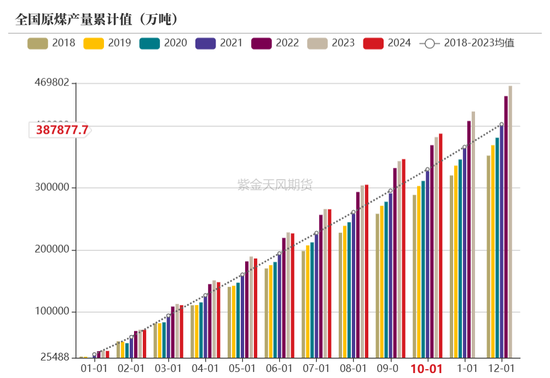Click the mean line marker at 01-01
The width and height of the screenshot is (550, 378).
click(x=94, y=355)
